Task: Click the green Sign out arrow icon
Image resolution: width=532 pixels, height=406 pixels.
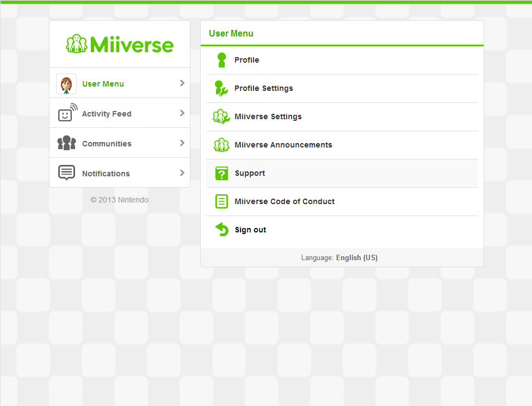Action: tap(221, 230)
